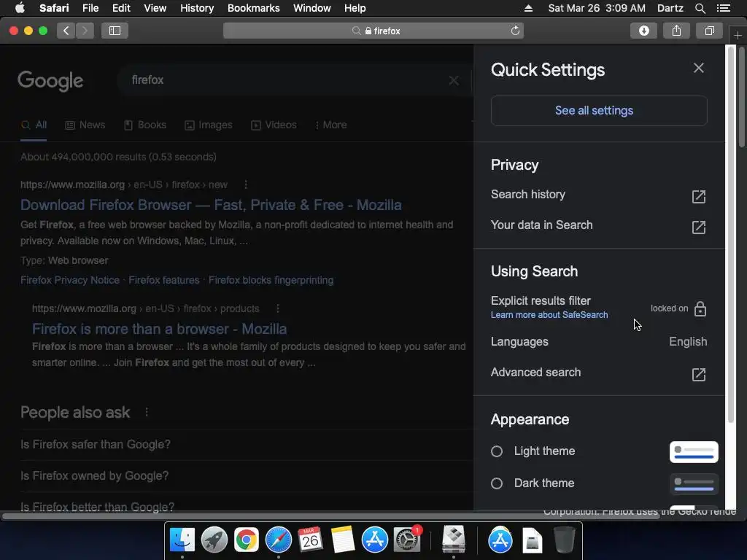Open the Firefox blocks fingerprinting sitelink

271,281
